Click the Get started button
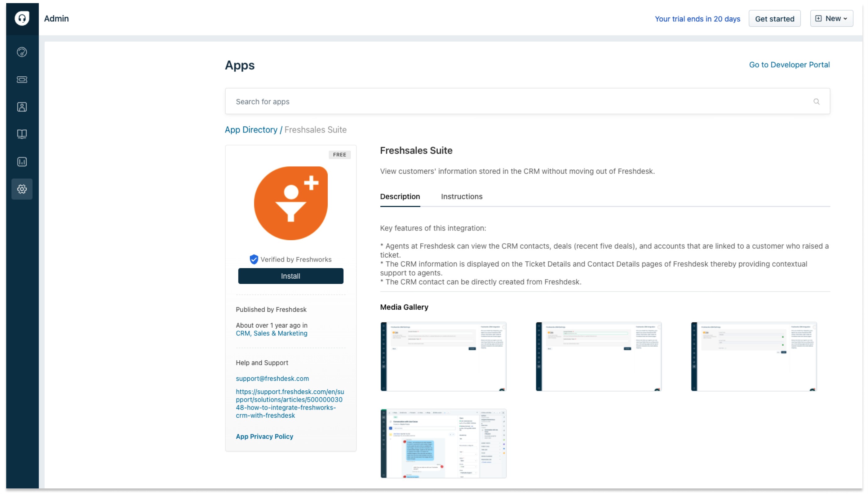868x494 pixels. (x=774, y=19)
